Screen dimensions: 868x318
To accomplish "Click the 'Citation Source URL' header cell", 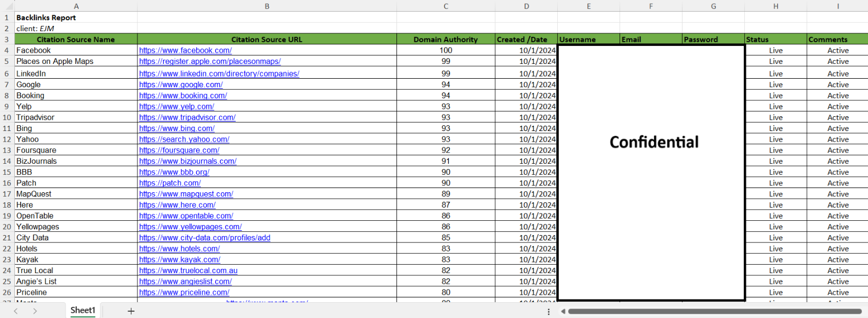I will tap(267, 40).
